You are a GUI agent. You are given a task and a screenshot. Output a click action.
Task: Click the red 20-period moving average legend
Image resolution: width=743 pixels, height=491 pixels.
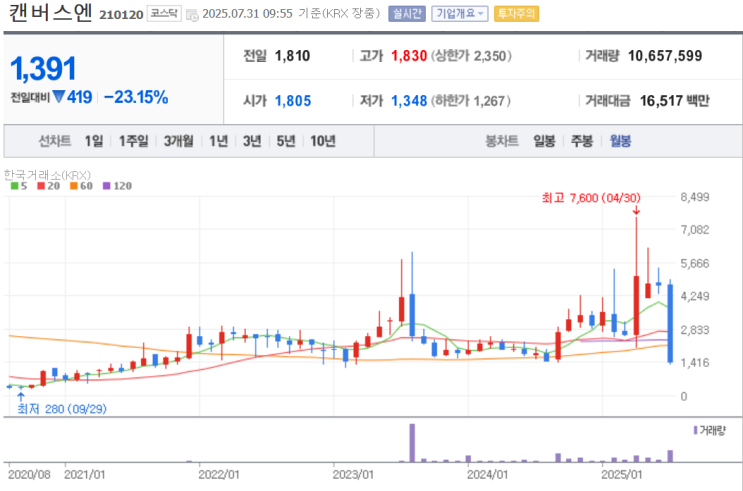click(48, 186)
